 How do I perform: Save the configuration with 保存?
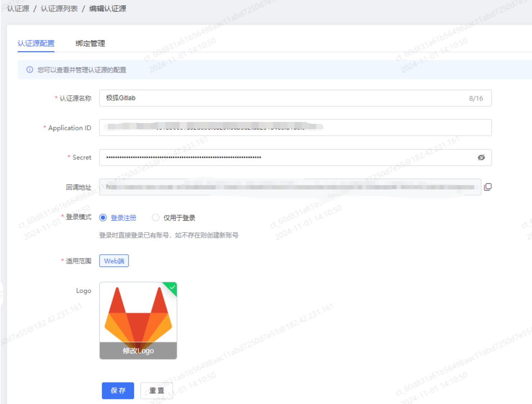(x=118, y=390)
